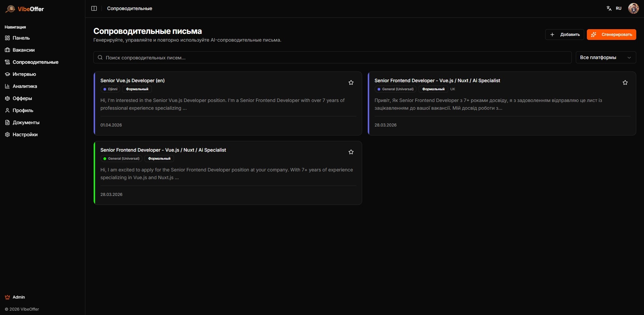
Task: Go to Документы in the sidebar
Action: [x=26, y=122]
